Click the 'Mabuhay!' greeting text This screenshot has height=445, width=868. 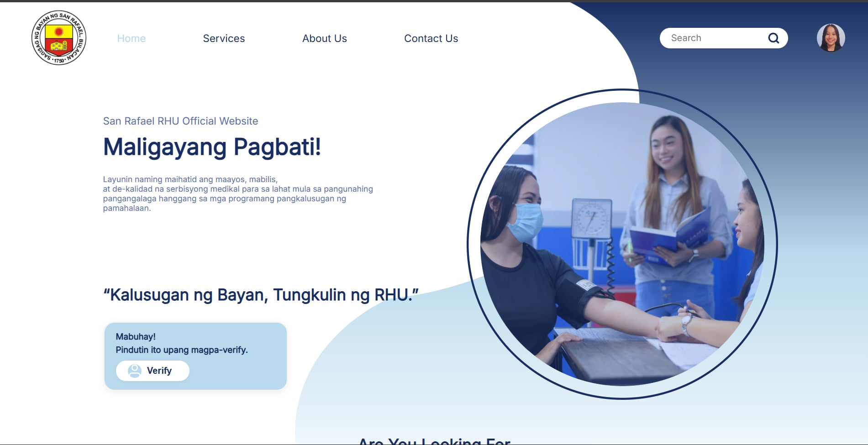(x=136, y=337)
